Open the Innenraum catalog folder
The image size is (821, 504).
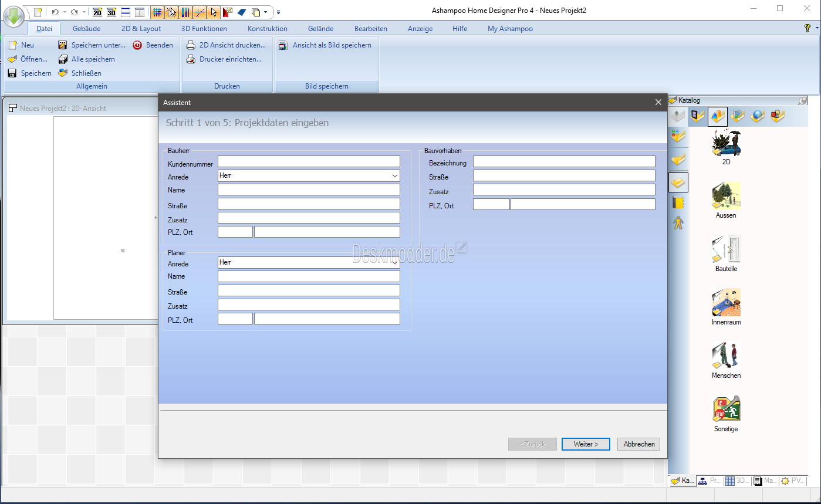pyautogui.click(x=726, y=307)
